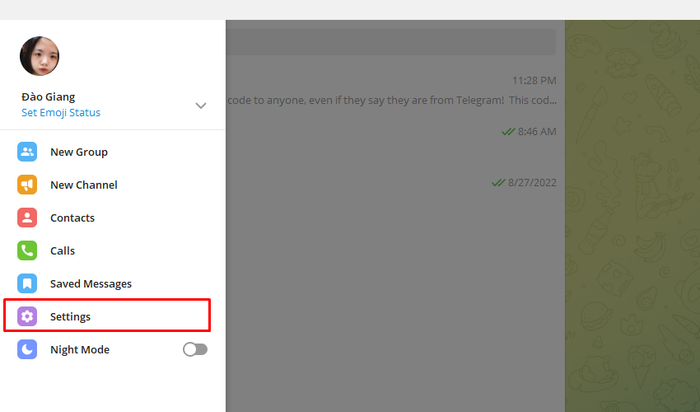700x412 pixels.
Task: Click the Đào Giang account name
Action: [x=48, y=97]
